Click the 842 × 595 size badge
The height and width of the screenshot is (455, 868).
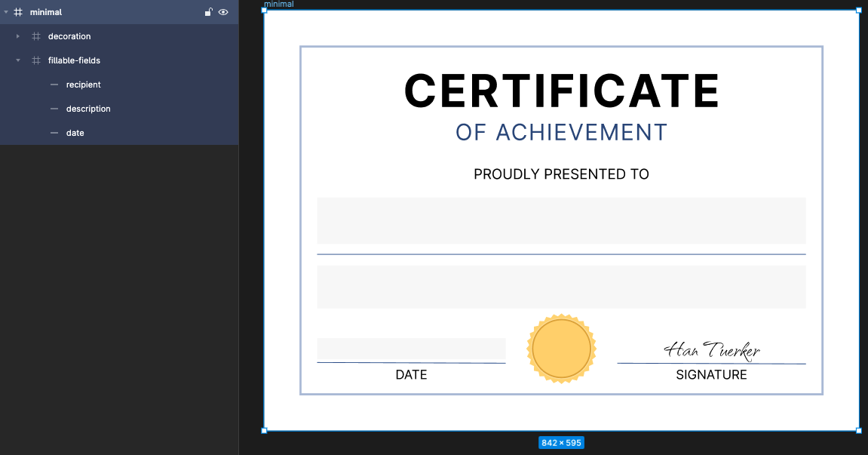tap(561, 443)
